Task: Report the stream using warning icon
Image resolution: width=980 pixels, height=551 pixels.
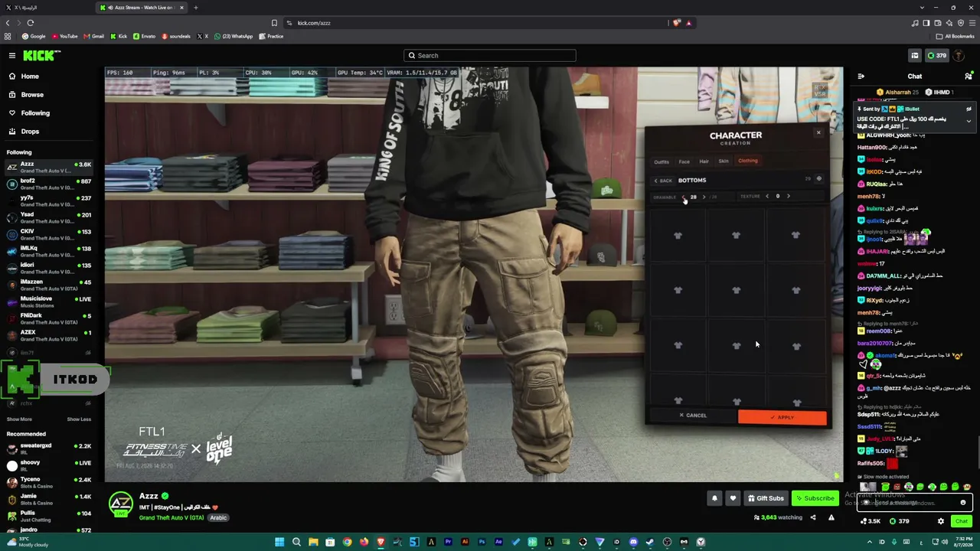Action: [x=831, y=517]
